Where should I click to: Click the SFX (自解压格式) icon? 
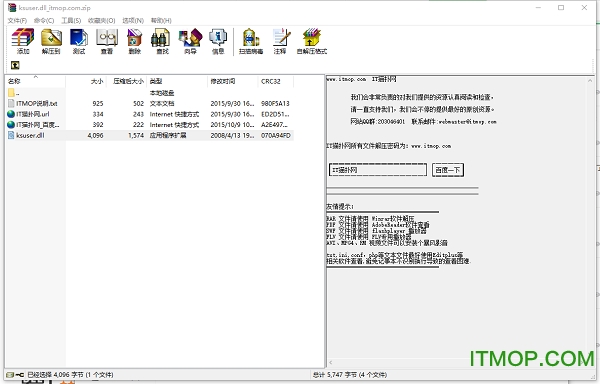[x=312, y=41]
